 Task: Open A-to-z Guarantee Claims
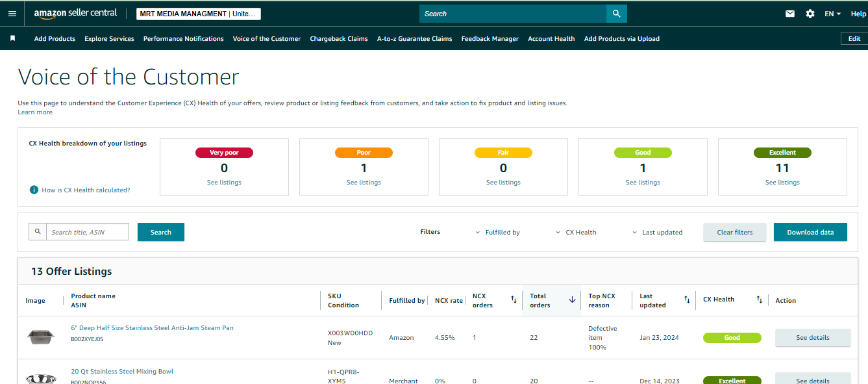point(415,39)
